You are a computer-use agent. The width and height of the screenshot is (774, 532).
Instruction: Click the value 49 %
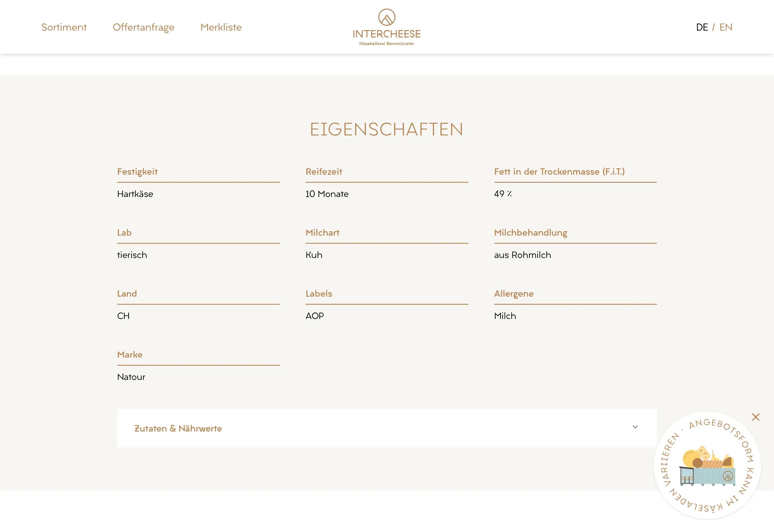click(x=503, y=194)
